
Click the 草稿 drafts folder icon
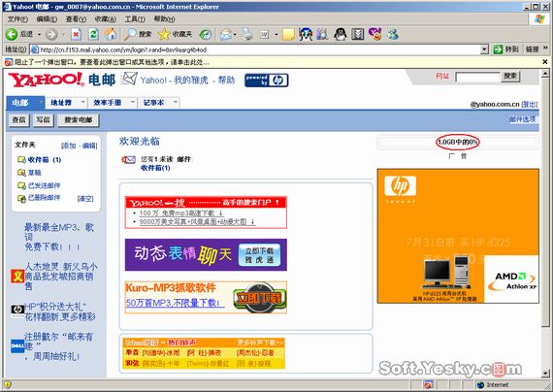[x=21, y=173]
